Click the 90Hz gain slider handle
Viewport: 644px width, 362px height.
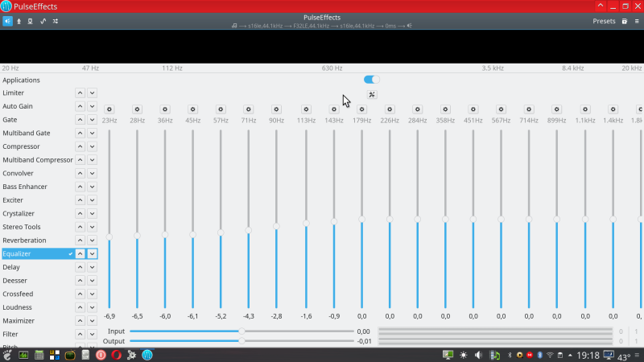click(276, 226)
